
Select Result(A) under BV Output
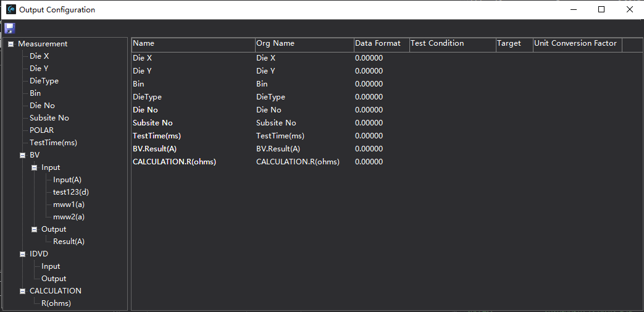pos(69,242)
